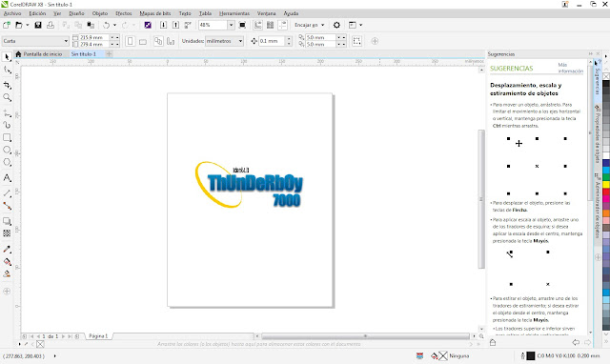Toggle landscape page orientation
Viewport: 610px width, 364px height.
coord(143,41)
